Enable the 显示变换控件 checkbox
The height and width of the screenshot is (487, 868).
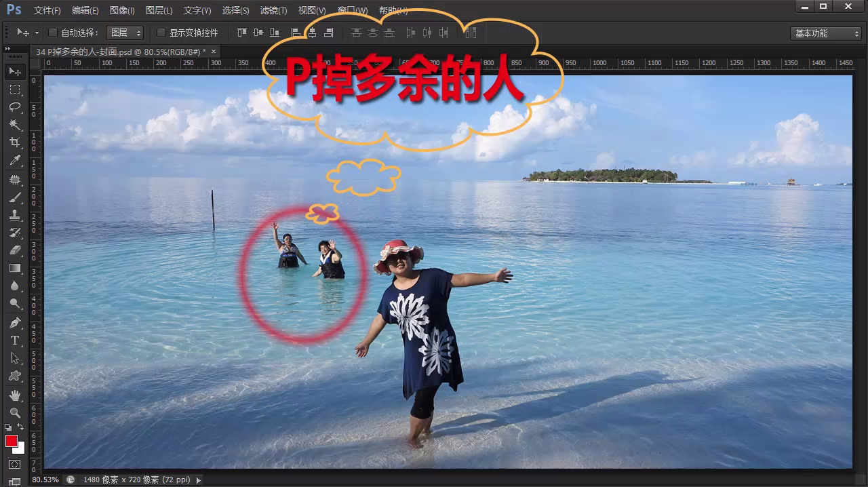coord(161,33)
